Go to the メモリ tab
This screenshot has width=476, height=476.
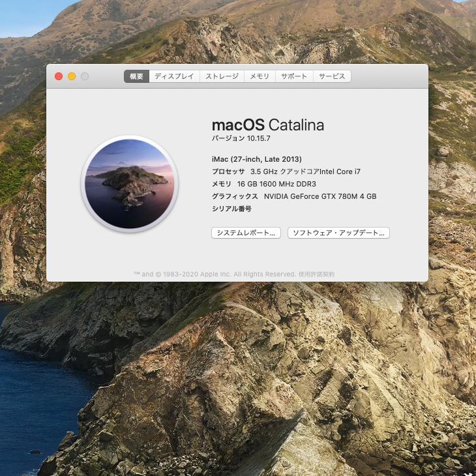(260, 76)
